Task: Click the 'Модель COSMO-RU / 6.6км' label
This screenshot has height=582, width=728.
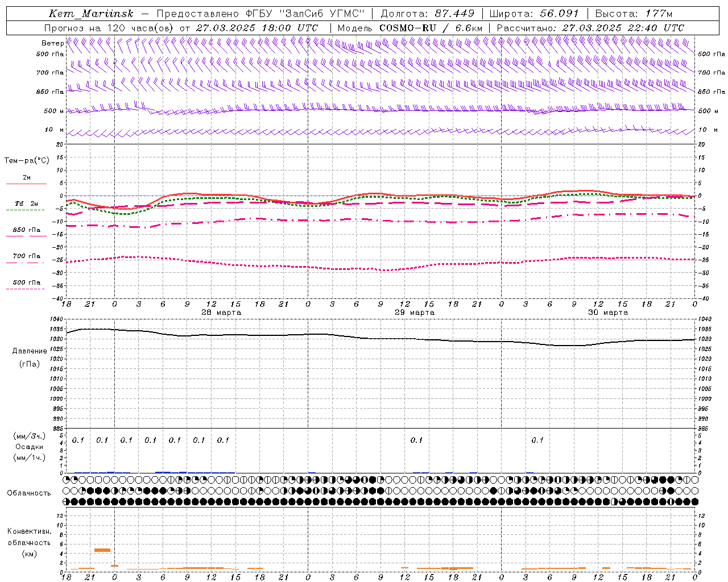Action: (x=409, y=28)
